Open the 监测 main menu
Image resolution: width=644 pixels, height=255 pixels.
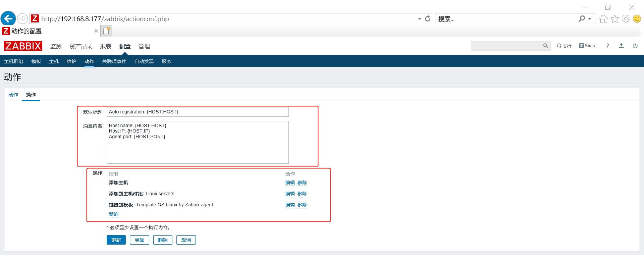pyautogui.click(x=56, y=46)
